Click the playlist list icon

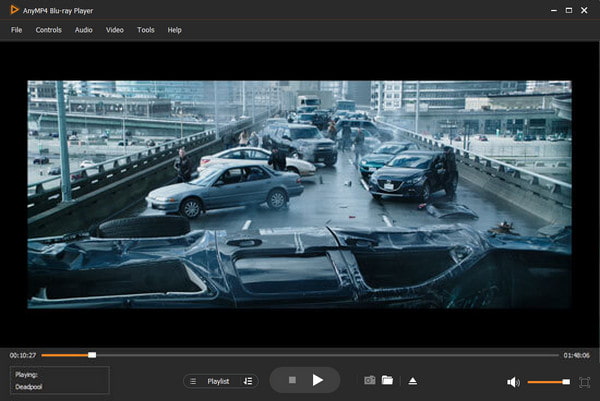click(x=193, y=381)
